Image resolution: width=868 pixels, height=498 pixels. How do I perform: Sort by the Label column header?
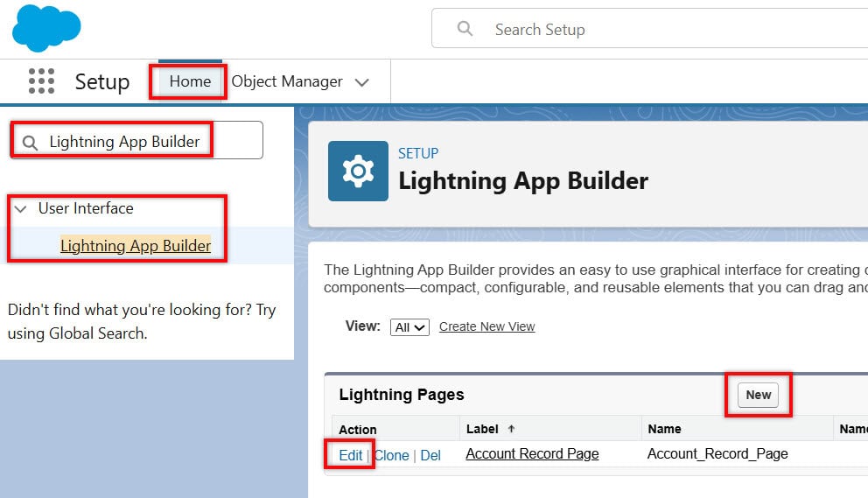click(x=482, y=429)
